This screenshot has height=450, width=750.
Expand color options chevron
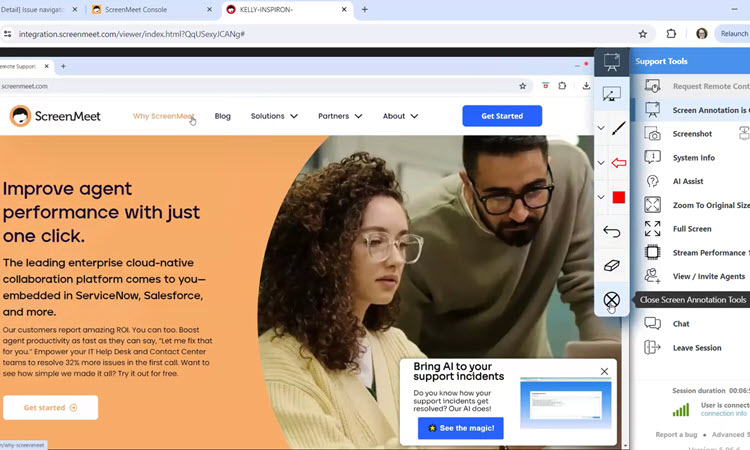tap(601, 197)
